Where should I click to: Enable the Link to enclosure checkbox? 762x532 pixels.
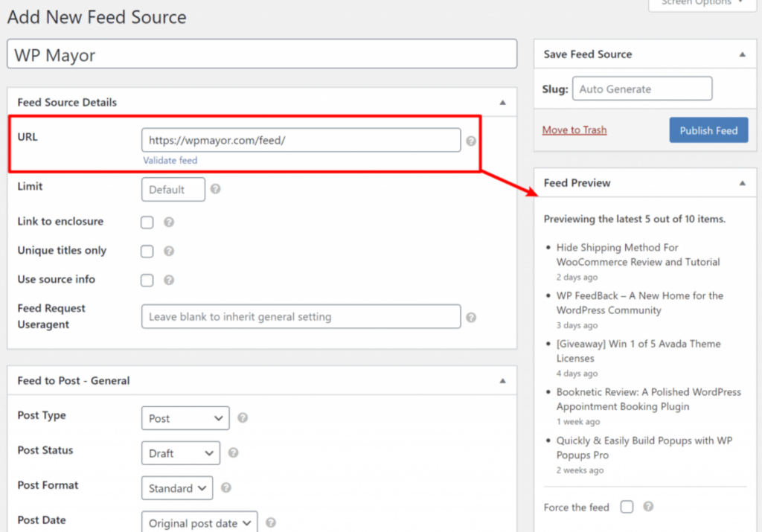pyautogui.click(x=147, y=221)
